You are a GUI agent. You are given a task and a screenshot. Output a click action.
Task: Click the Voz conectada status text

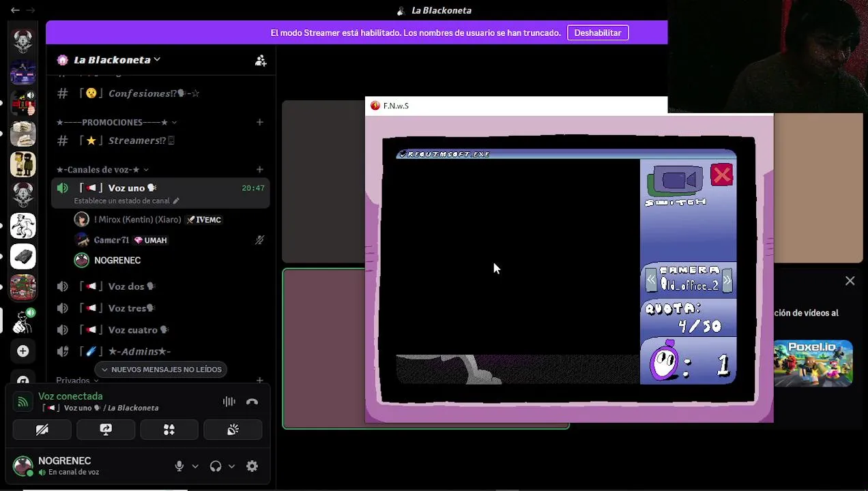[x=70, y=396]
